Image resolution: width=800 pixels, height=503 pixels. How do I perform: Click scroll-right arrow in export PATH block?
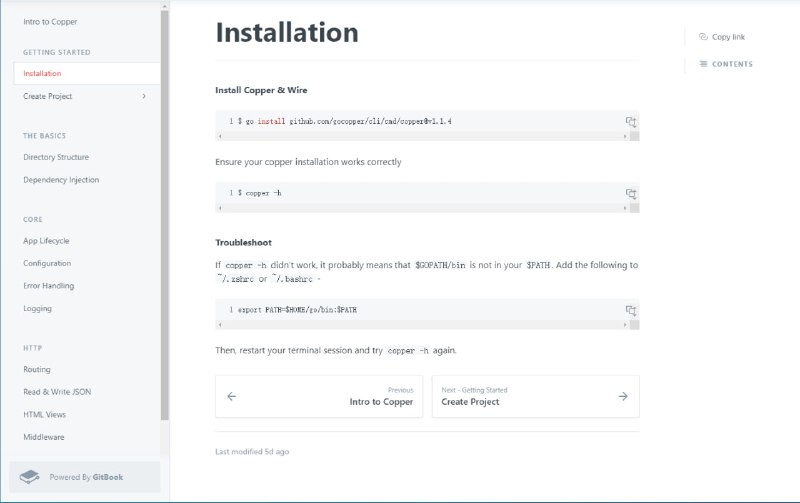[624, 325]
